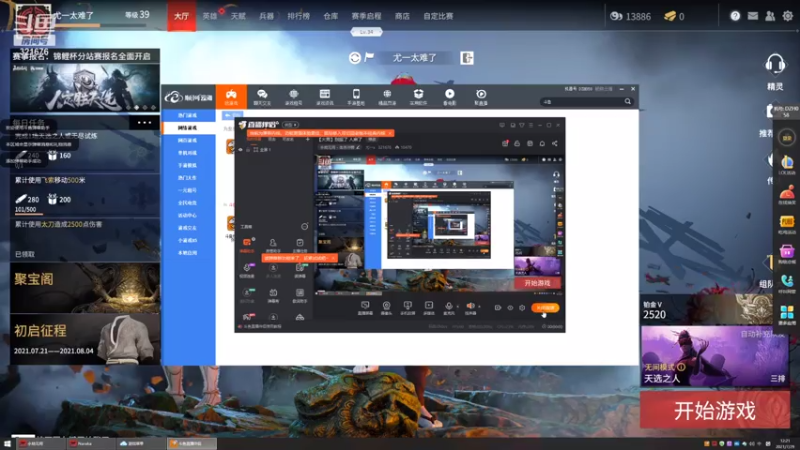Add a screen capture source in streaming toolbar
Screen dimensions: 800x450
(x=365, y=307)
